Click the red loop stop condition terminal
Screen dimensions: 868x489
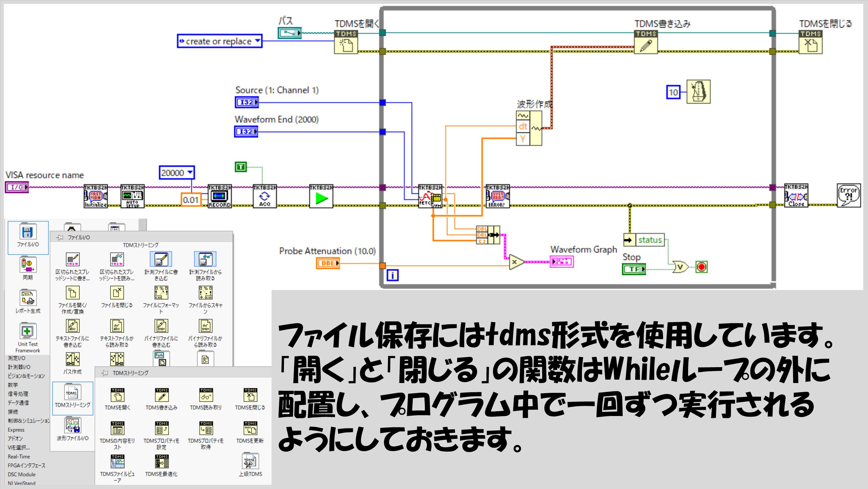701,267
